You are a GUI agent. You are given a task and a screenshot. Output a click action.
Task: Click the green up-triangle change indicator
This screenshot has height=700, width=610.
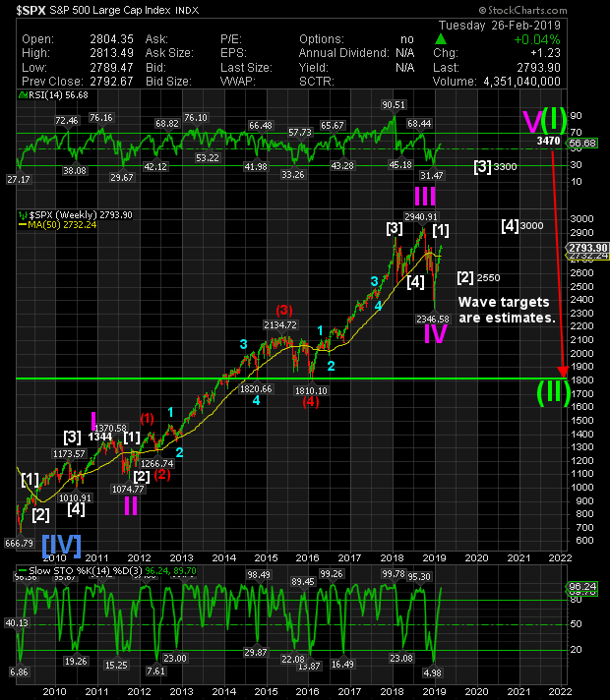coord(440,39)
